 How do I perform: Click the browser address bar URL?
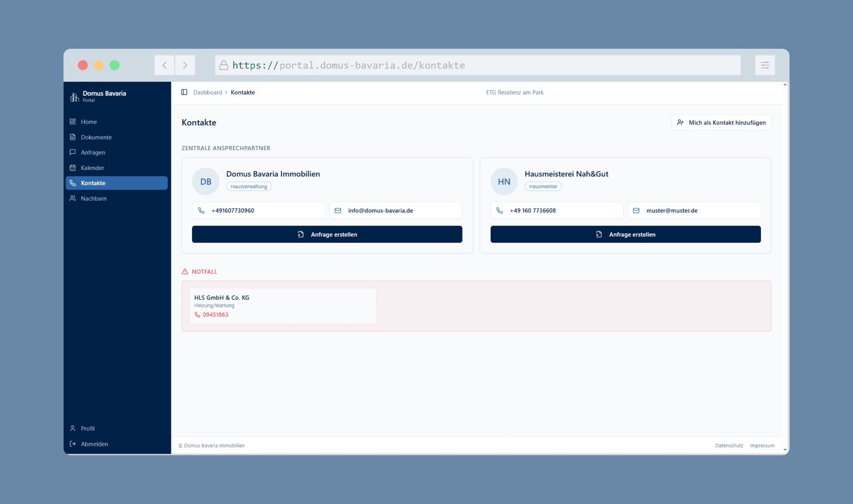tap(478, 65)
